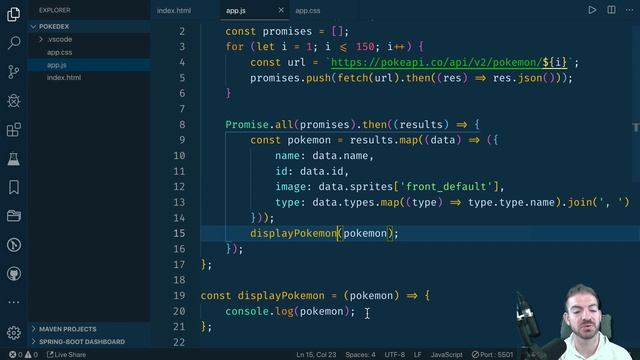Change file encoding UTF-8
The image size is (640, 360).
click(x=395, y=355)
